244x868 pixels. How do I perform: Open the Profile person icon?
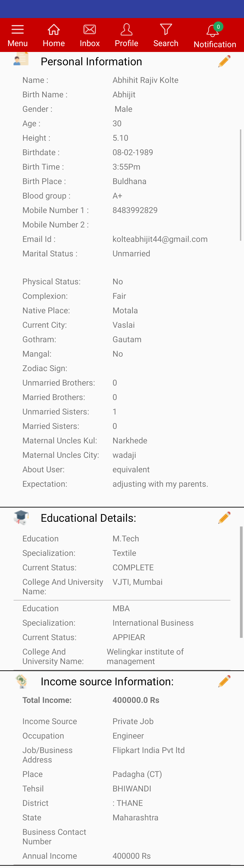click(x=126, y=30)
